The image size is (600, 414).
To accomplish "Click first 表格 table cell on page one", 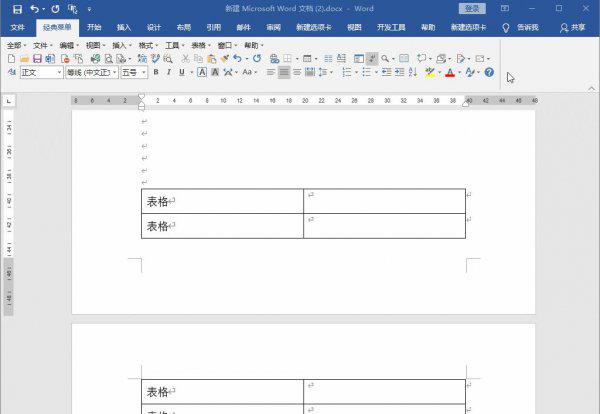I will point(222,201).
